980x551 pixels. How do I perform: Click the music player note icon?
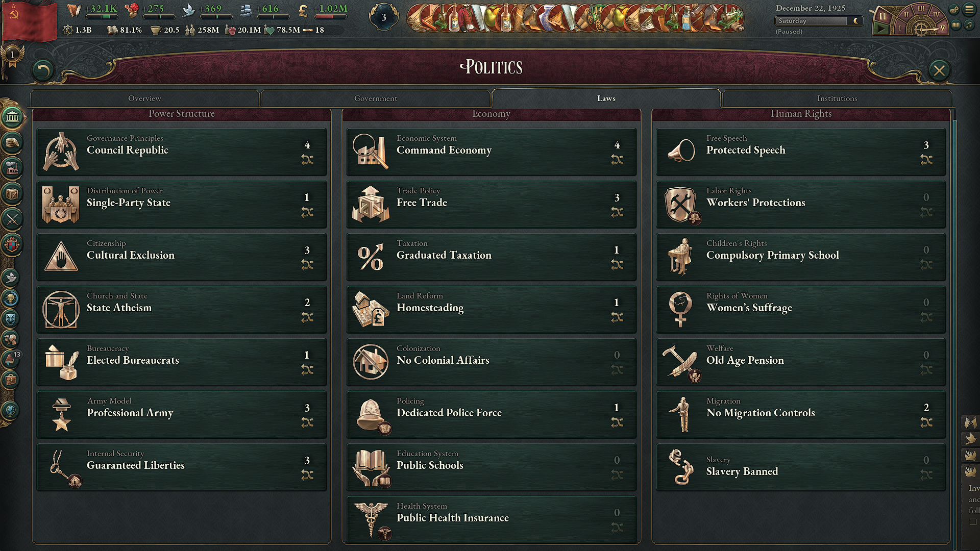click(x=969, y=24)
